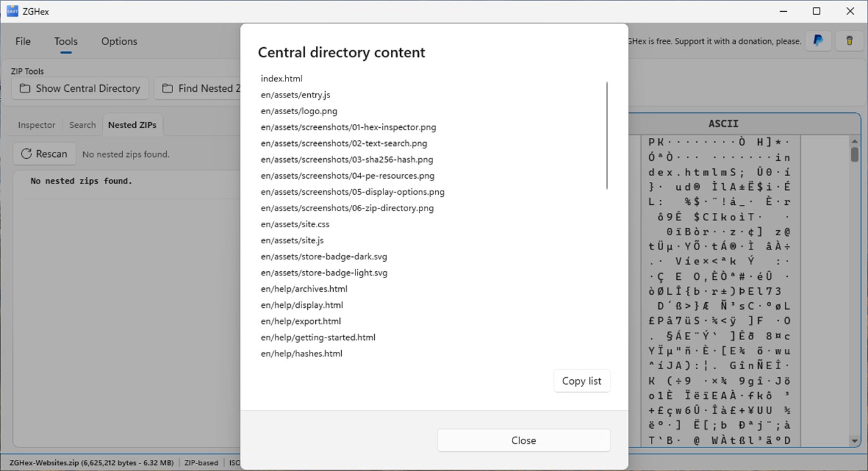Click the ASCII pane scroll-up arrow
868x471 pixels.
tap(854, 141)
